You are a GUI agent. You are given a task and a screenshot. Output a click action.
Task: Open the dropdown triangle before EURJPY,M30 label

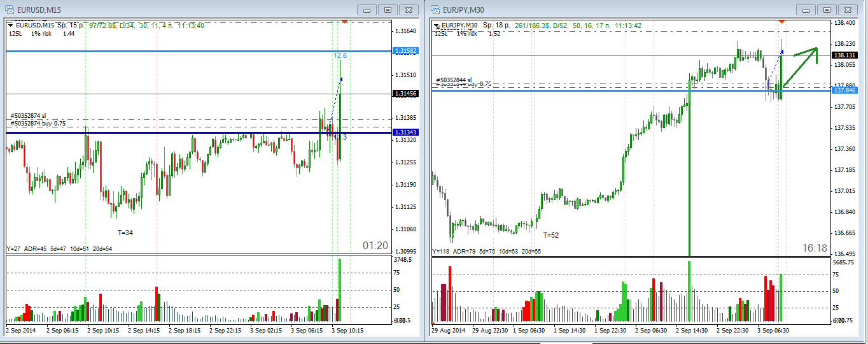point(437,25)
